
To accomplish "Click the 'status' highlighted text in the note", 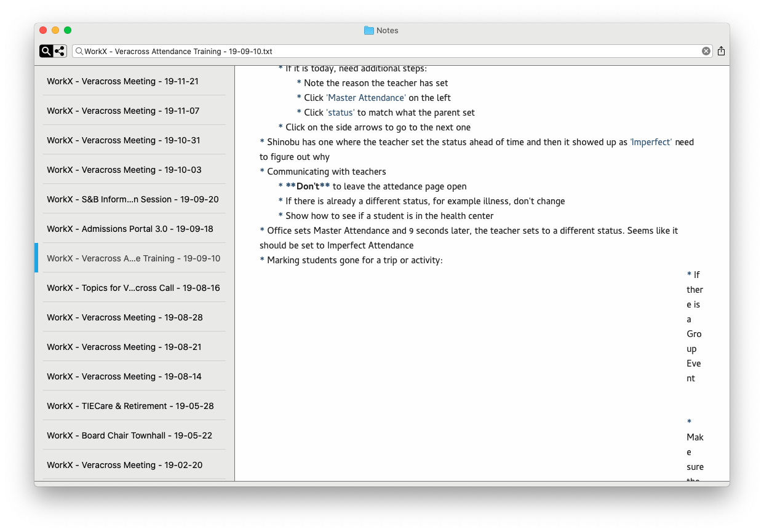I will (x=340, y=113).
